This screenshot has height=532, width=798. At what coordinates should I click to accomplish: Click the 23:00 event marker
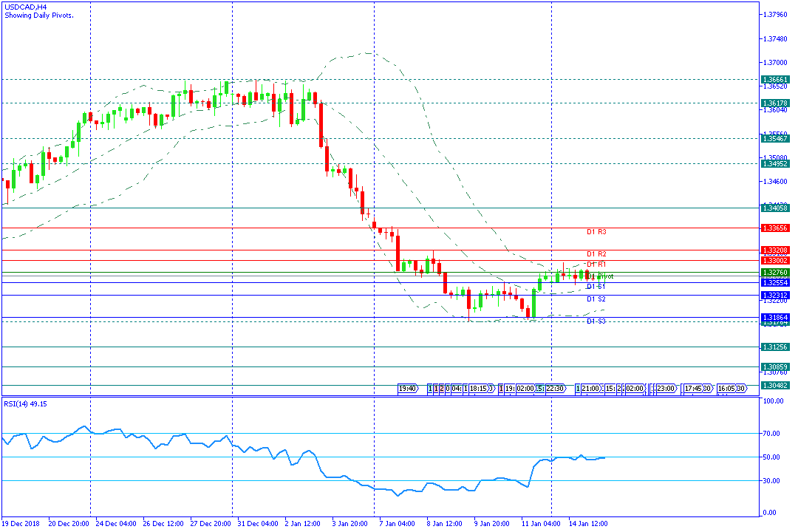[x=666, y=388]
